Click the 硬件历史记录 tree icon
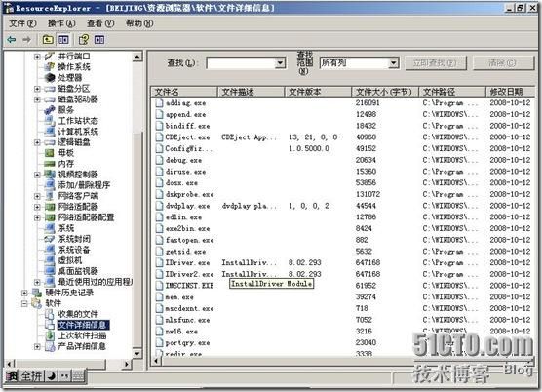 (37, 293)
